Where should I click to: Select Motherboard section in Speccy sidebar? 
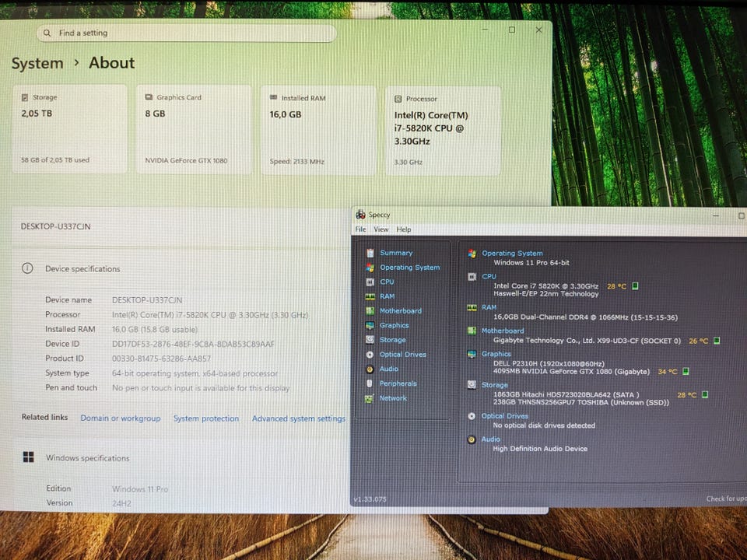pyautogui.click(x=401, y=311)
